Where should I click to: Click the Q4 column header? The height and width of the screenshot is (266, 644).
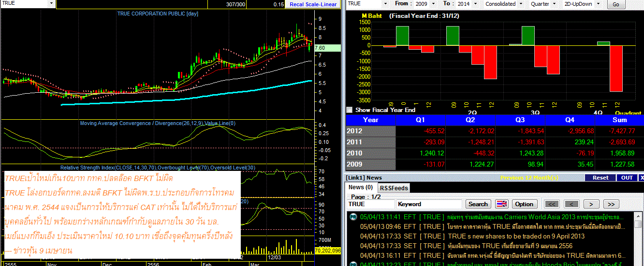point(570,120)
